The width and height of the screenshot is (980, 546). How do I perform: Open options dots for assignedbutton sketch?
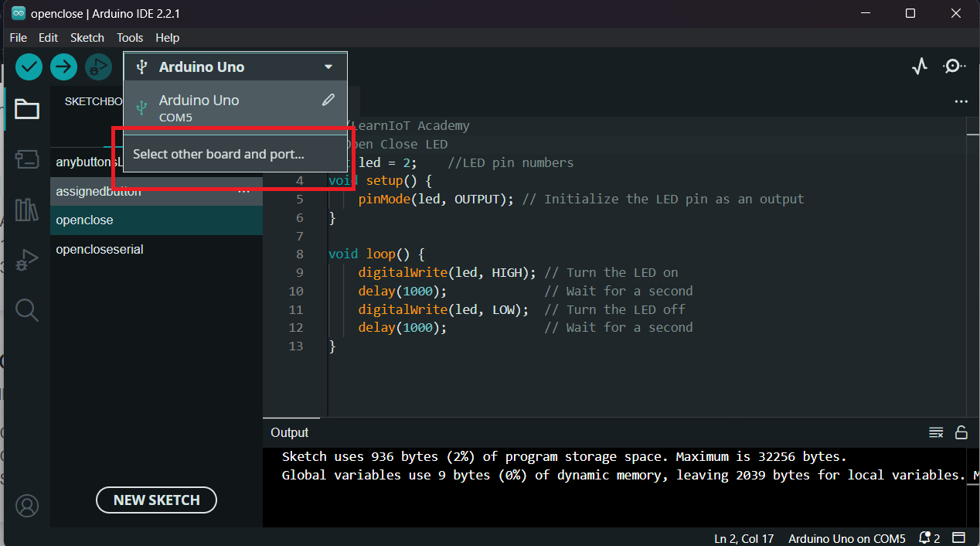point(244,191)
